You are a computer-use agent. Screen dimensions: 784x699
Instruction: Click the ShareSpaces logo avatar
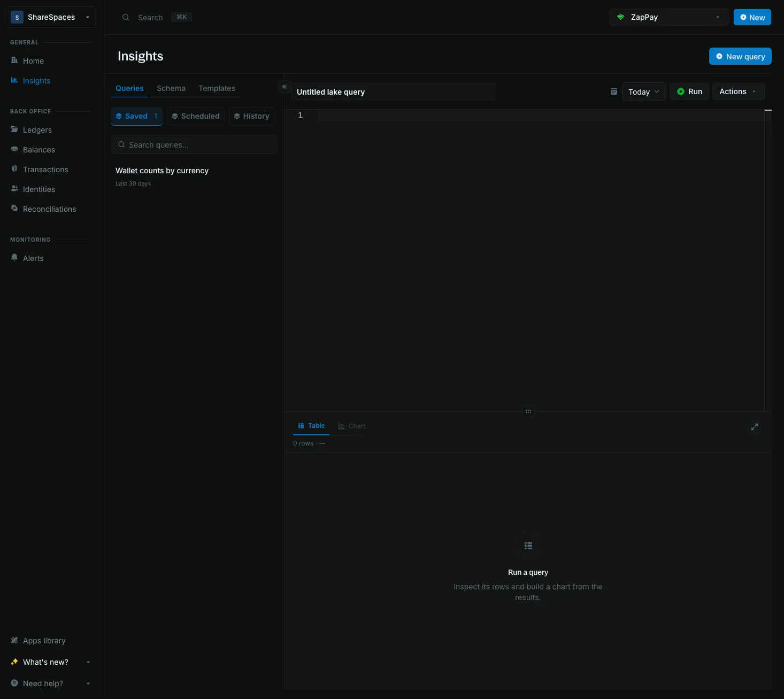(17, 17)
